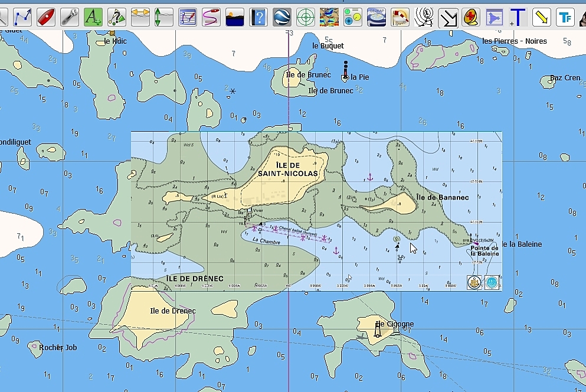Click the red cross lifebuoy icon
This screenshot has height=392, width=586.
click(471, 17)
